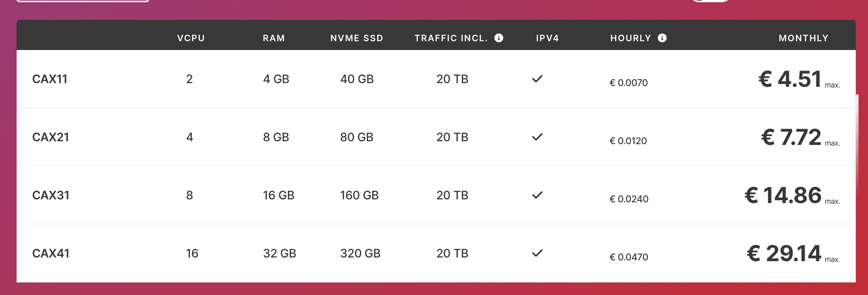Image resolution: width=868 pixels, height=295 pixels.
Task: Click the IPv4 checkmark for CAX21
Action: (537, 137)
